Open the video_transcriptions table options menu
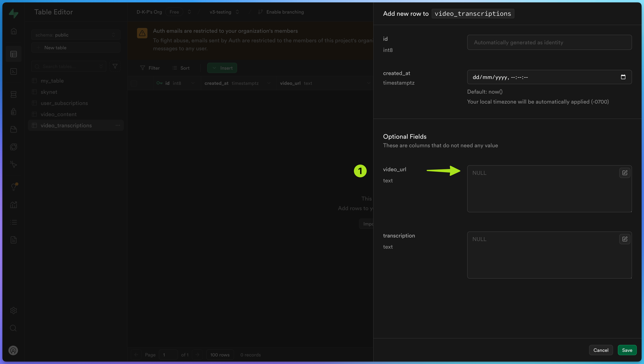The image size is (644, 364). click(x=118, y=125)
